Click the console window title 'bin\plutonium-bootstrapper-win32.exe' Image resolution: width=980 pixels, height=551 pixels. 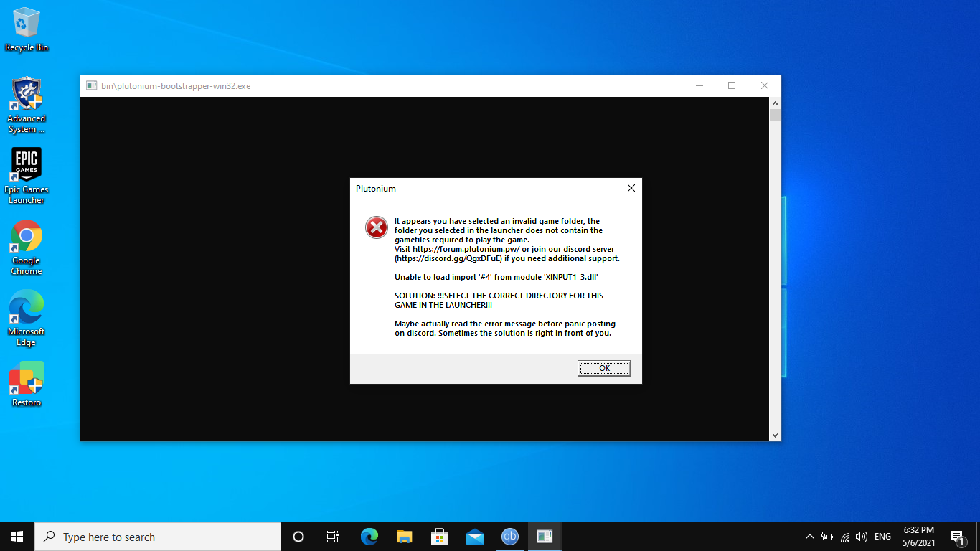176,85
